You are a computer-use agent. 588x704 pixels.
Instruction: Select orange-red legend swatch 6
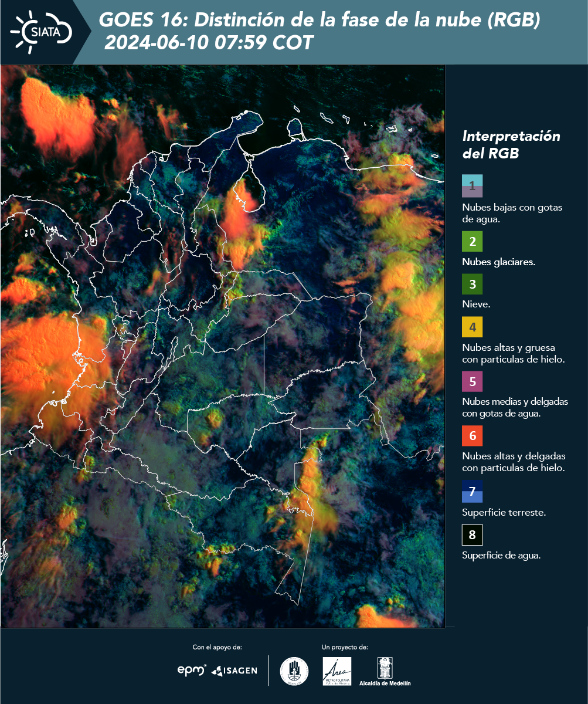click(x=472, y=436)
